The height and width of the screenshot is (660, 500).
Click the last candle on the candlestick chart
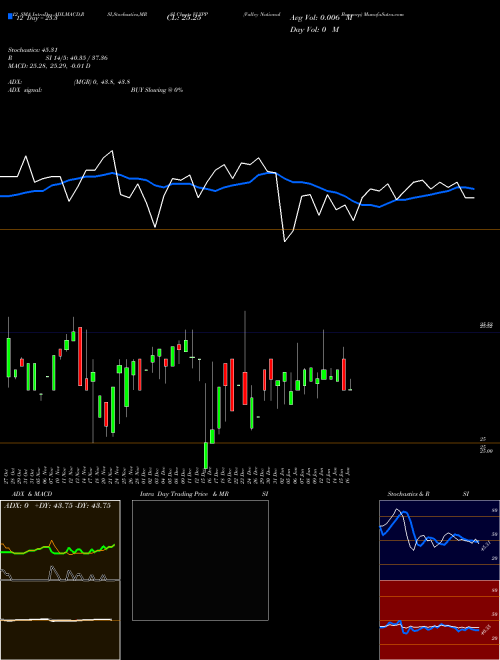(350, 390)
